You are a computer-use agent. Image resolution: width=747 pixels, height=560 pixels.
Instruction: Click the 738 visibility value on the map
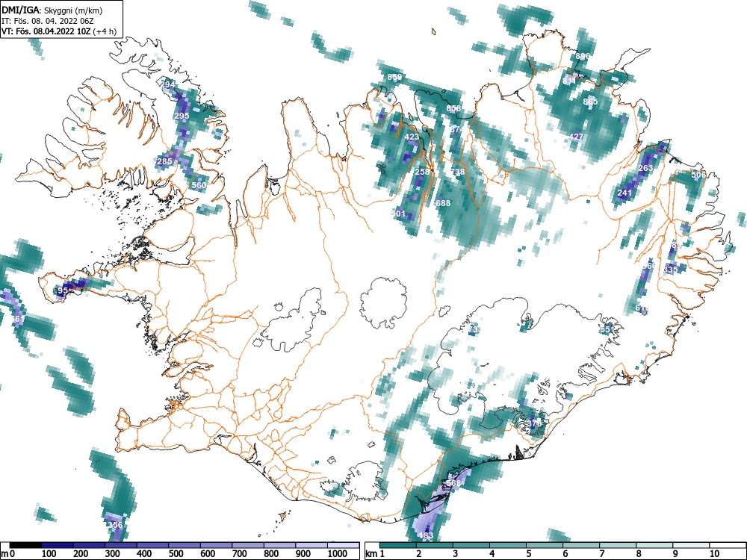click(x=457, y=172)
